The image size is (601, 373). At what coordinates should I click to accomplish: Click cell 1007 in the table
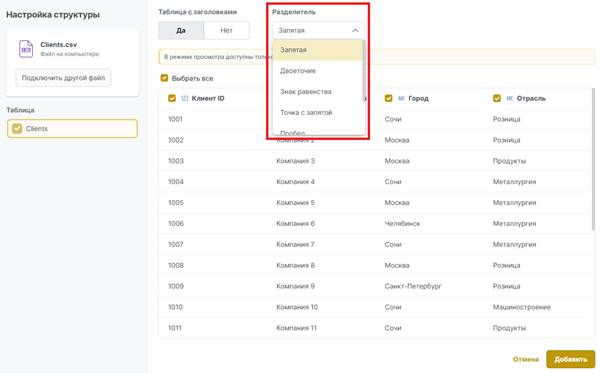176,245
